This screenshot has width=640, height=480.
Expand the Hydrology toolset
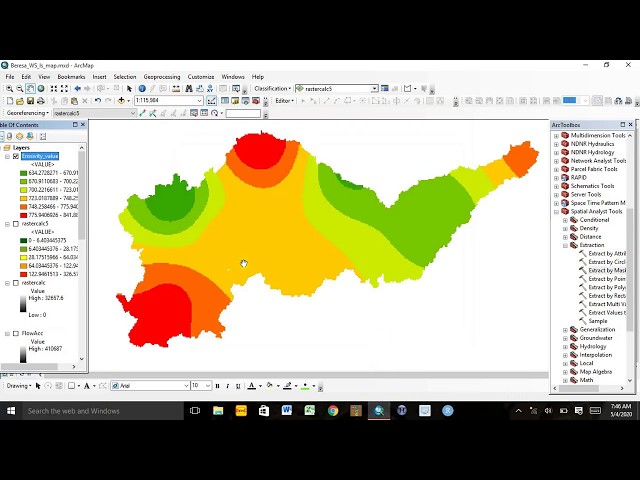click(x=565, y=347)
